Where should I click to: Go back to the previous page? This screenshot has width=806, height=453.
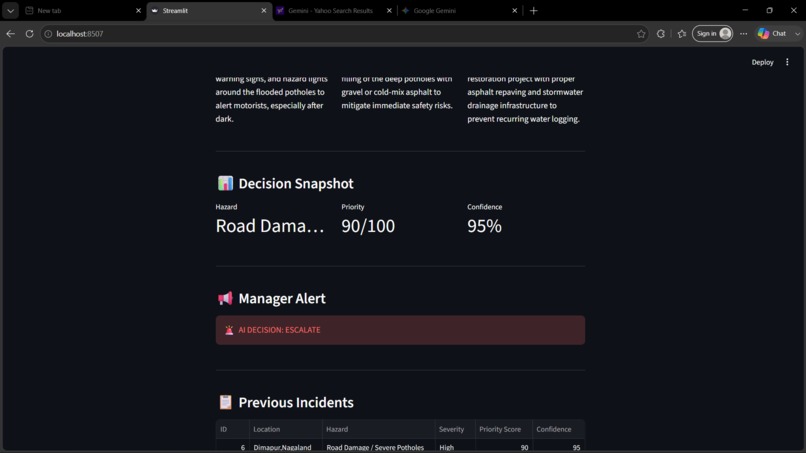tap(11, 33)
